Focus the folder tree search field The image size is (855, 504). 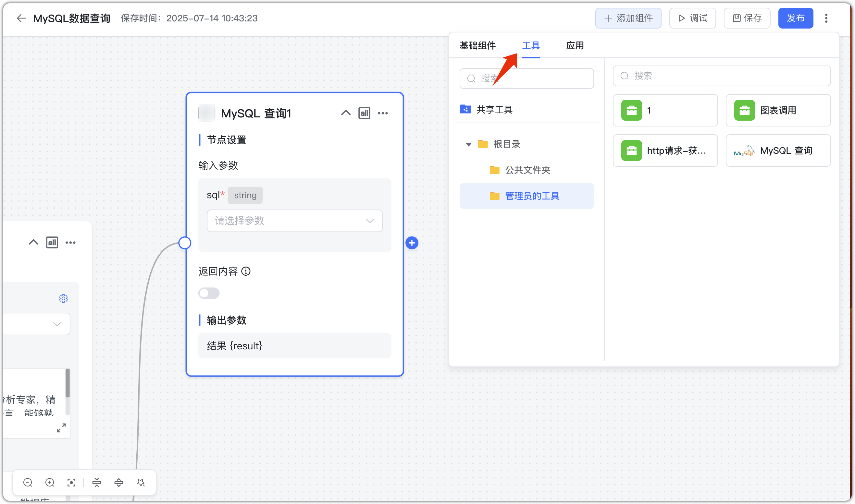[527, 78]
